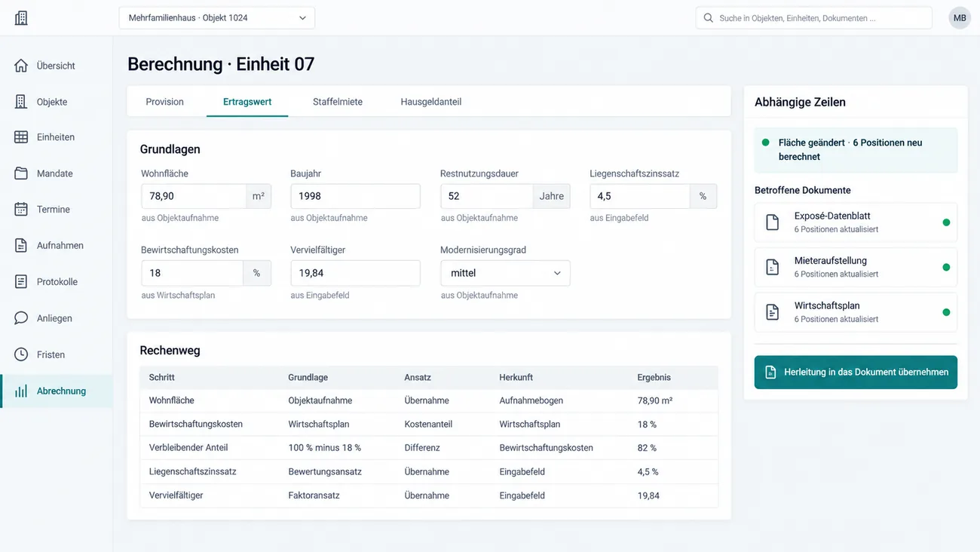Click the Modernisierungsgrad dropdown chevron
This screenshot has height=552, width=980.
coord(557,273)
